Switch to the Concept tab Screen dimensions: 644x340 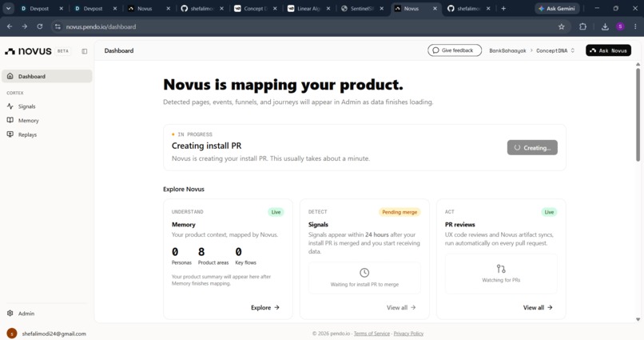point(255,8)
